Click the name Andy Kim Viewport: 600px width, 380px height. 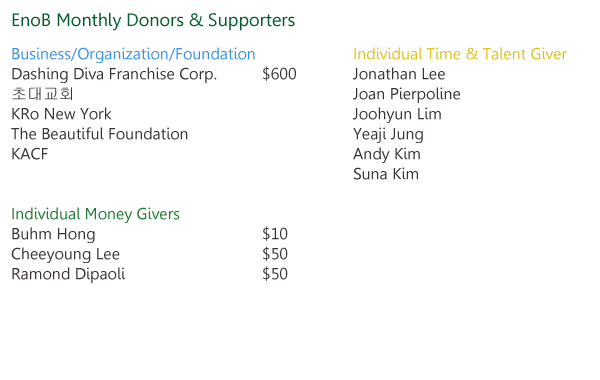tap(387, 154)
